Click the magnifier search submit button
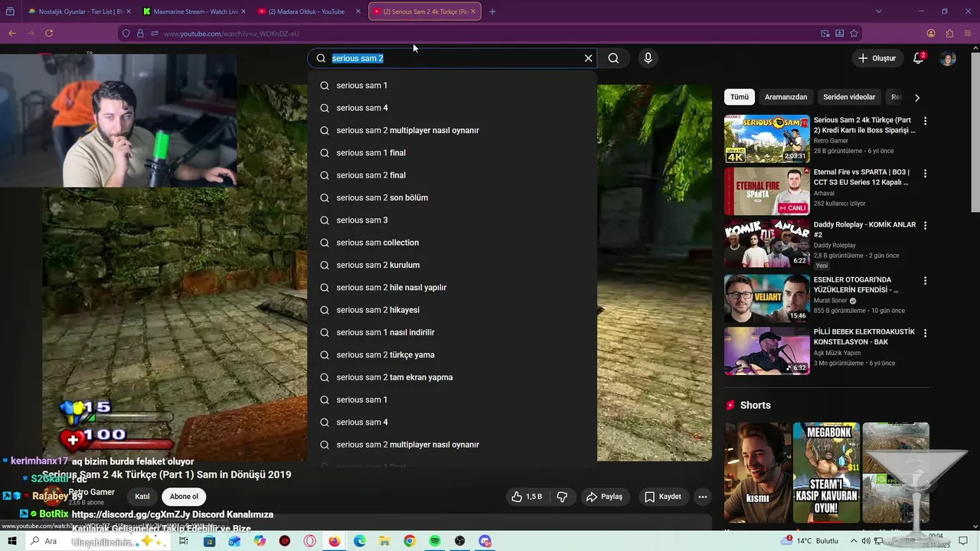The width and height of the screenshot is (980, 551). pyautogui.click(x=613, y=58)
